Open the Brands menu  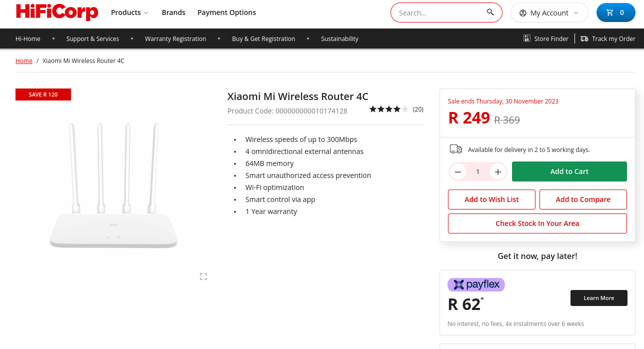coord(173,12)
